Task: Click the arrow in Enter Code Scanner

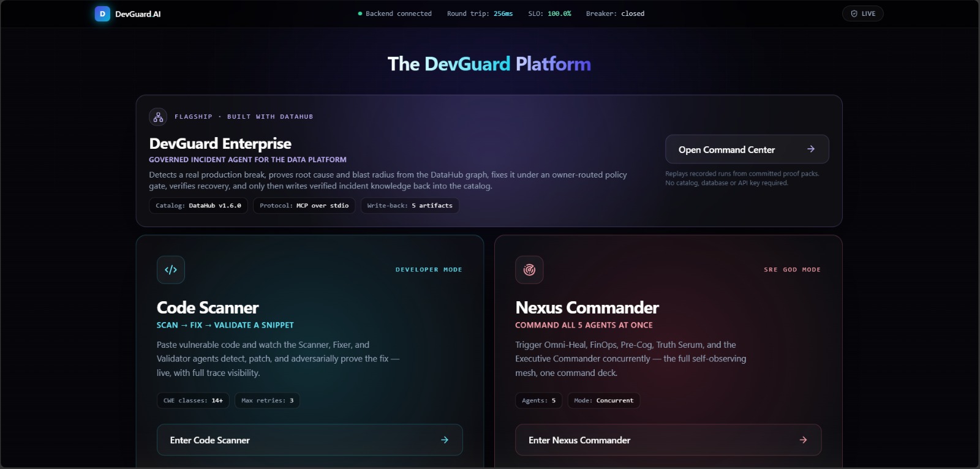Action: pyautogui.click(x=445, y=440)
